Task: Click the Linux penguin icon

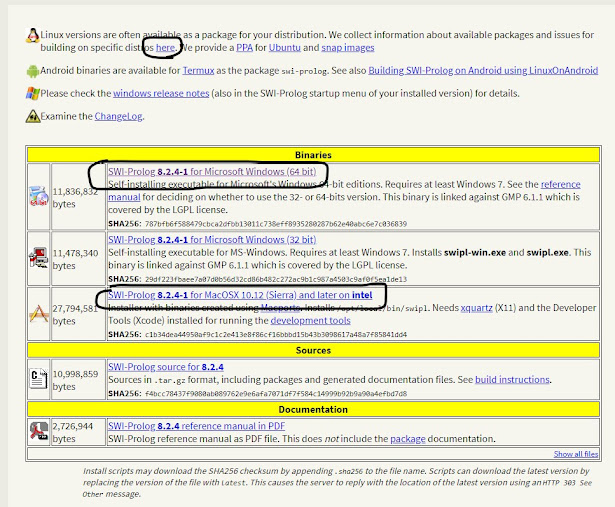Action: click(32, 37)
